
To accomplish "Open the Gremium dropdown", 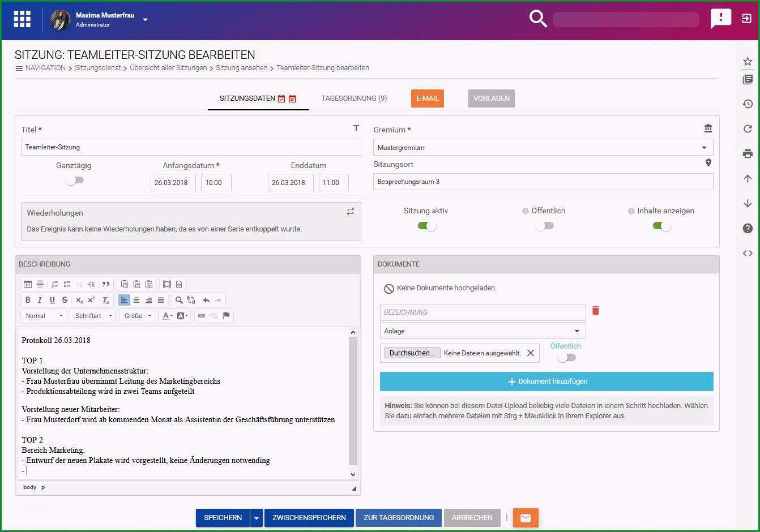I will (543, 147).
